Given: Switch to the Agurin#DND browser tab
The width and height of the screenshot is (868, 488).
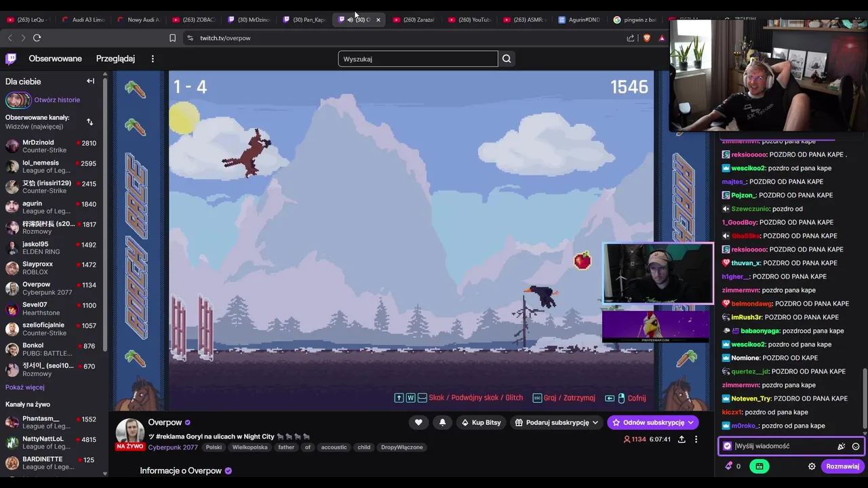Looking at the screenshot, I should tap(580, 20).
